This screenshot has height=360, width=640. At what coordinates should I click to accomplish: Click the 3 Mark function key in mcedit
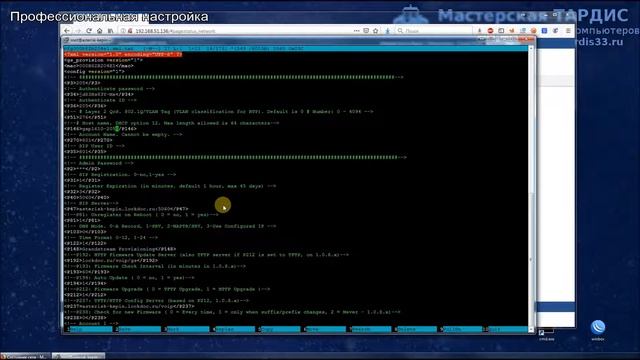coord(184,329)
